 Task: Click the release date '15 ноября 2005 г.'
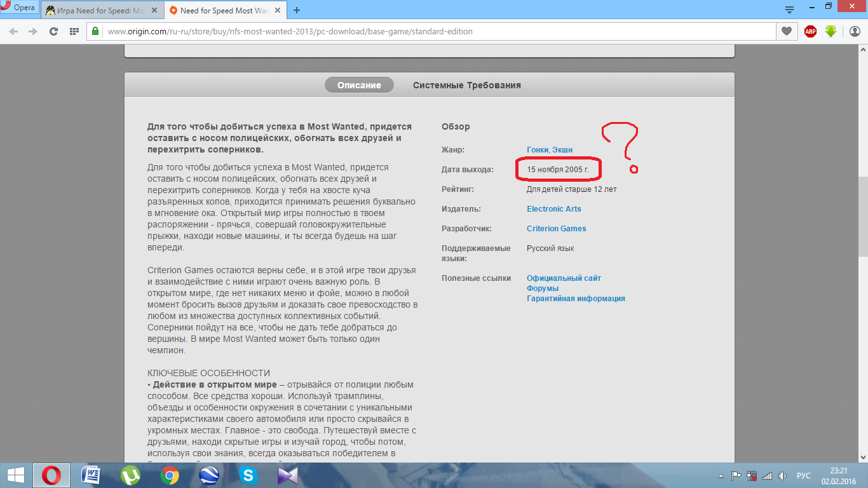[558, 170]
